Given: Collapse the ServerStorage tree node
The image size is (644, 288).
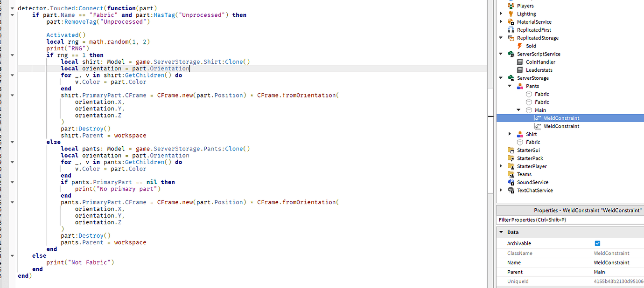Looking at the screenshot, I should (501, 77).
